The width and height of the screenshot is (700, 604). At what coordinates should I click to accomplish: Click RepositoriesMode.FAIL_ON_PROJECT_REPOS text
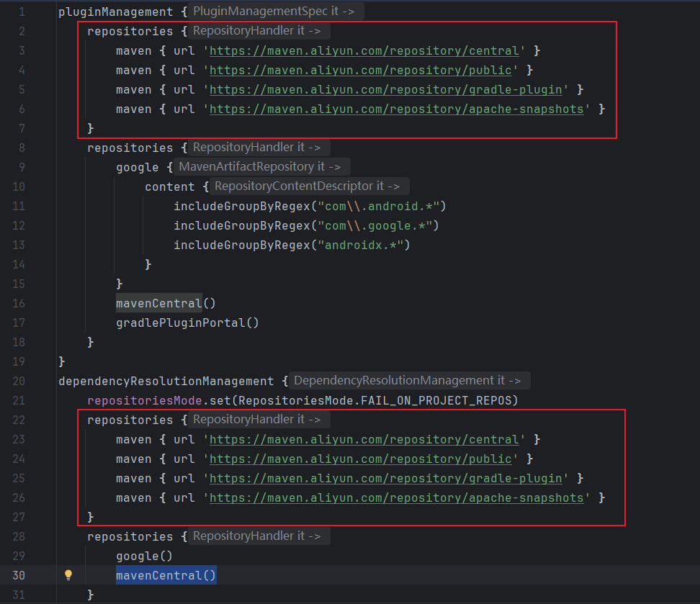tap(374, 400)
